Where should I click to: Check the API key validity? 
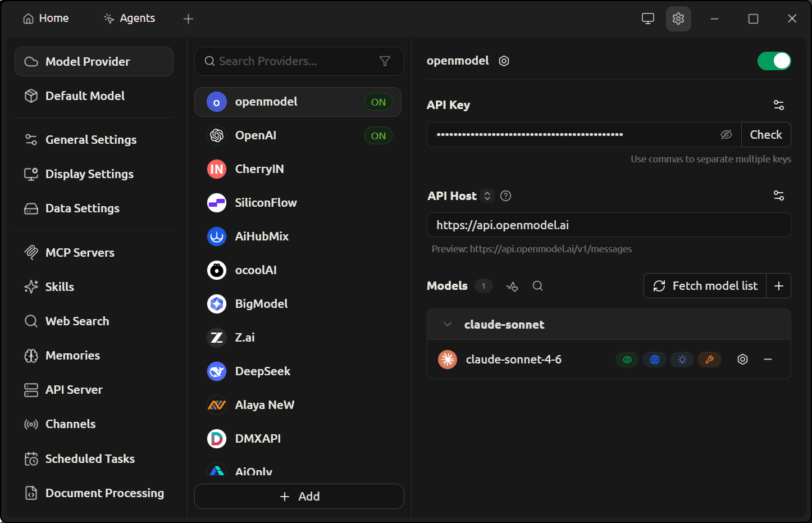766,135
